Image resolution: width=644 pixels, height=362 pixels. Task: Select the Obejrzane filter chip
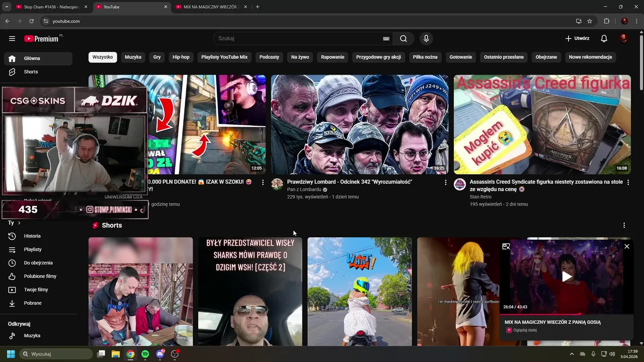coord(546,57)
